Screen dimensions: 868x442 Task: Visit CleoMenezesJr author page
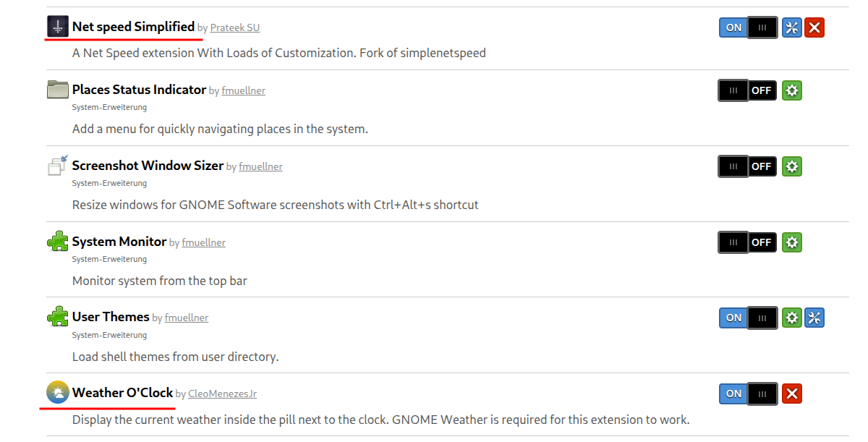pos(222,394)
